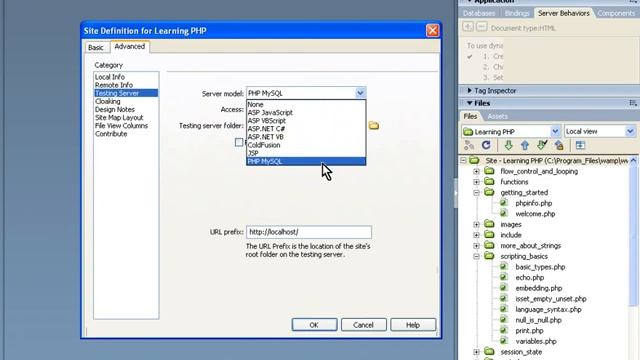Click the print.php file icon
640x360 pixels.
tap(504, 330)
